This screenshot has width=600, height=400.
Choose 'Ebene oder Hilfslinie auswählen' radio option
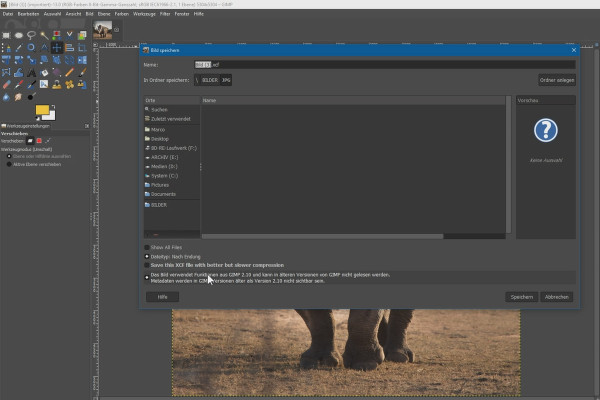click(9, 156)
